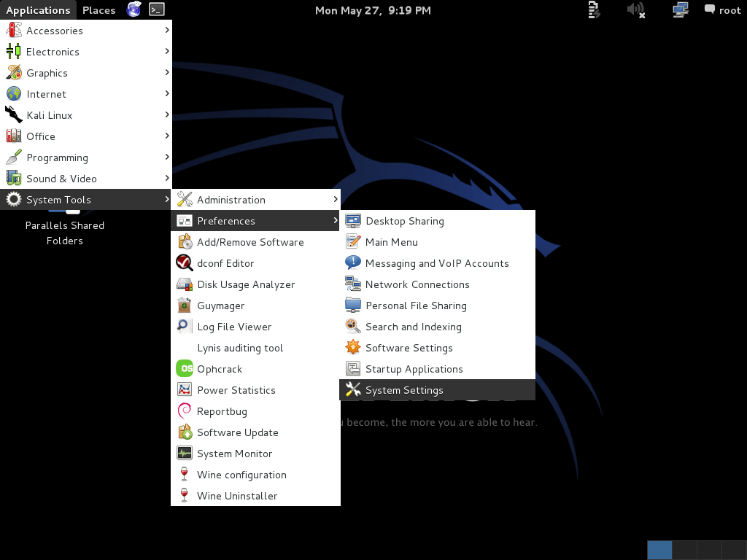The image size is (747, 560).
Task: Launch Lynis auditing tool
Action: (255, 348)
